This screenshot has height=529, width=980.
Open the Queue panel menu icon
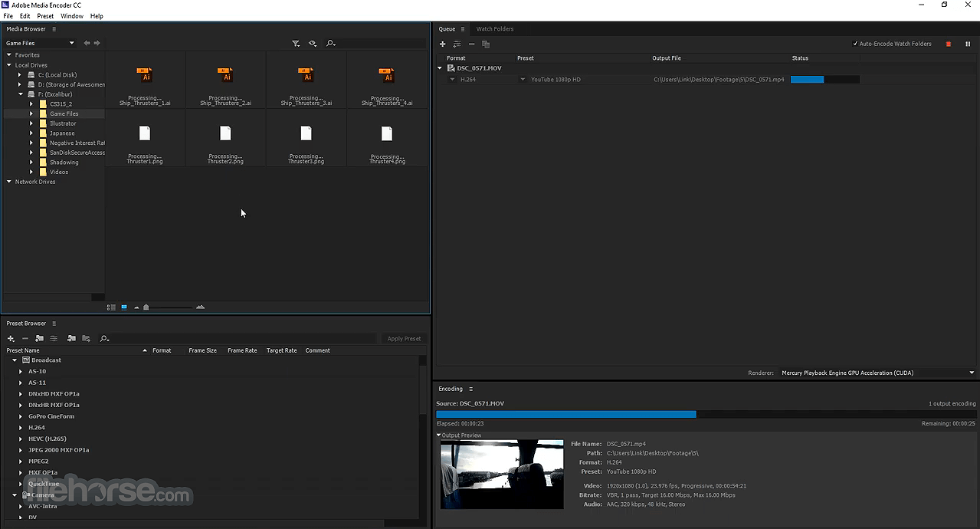point(463,29)
